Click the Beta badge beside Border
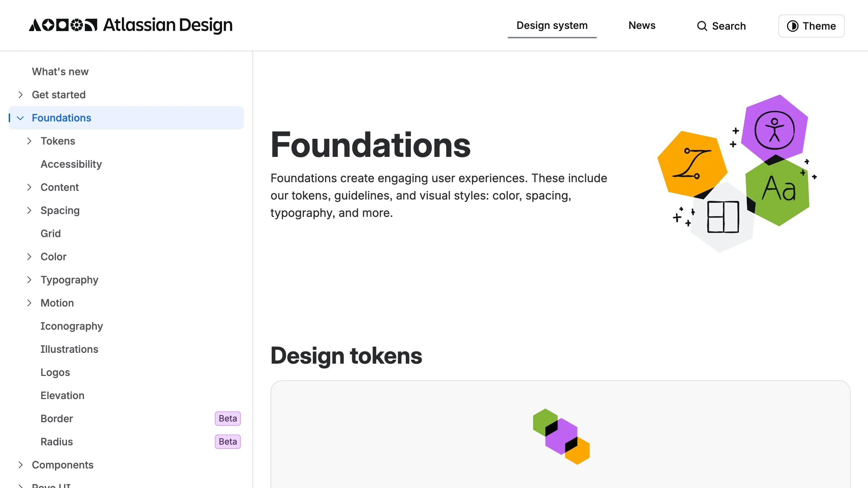Image resolution: width=868 pixels, height=488 pixels. [x=228, y=419]
